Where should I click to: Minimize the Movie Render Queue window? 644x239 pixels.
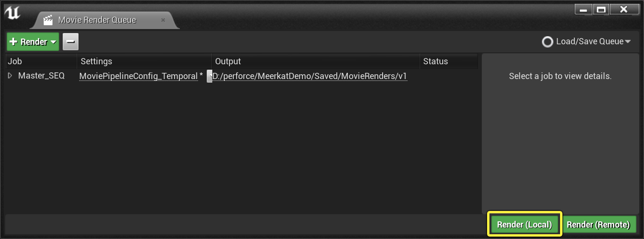(x=583, y=9)
